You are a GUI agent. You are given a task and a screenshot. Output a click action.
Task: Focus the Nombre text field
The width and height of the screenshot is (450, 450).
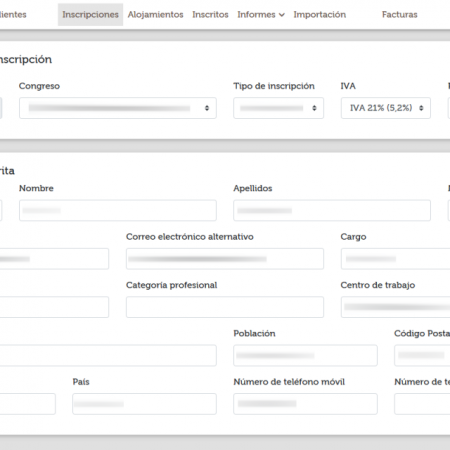[118, 210]
